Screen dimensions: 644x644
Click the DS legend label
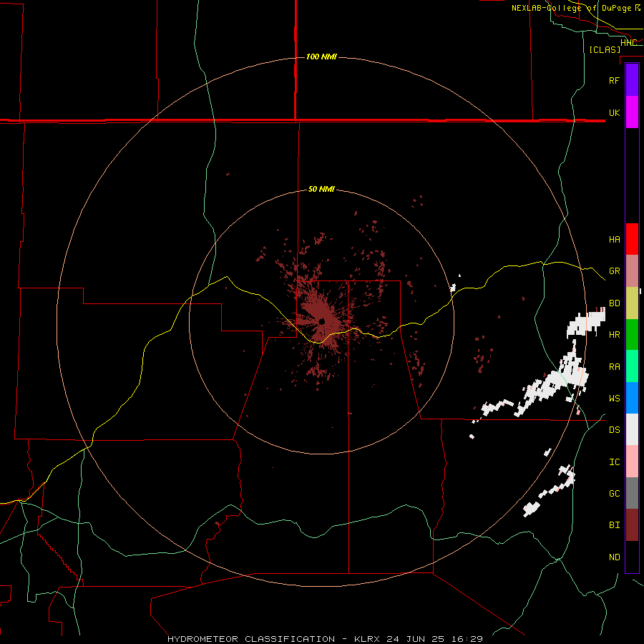coord(614,430)
